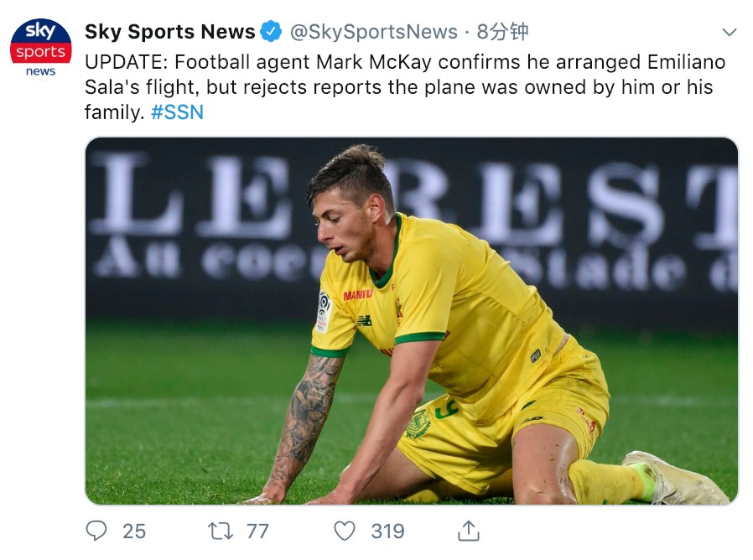Open the @SkySportsNews handle
753x560 pixels.
click(x=374, y=32)
